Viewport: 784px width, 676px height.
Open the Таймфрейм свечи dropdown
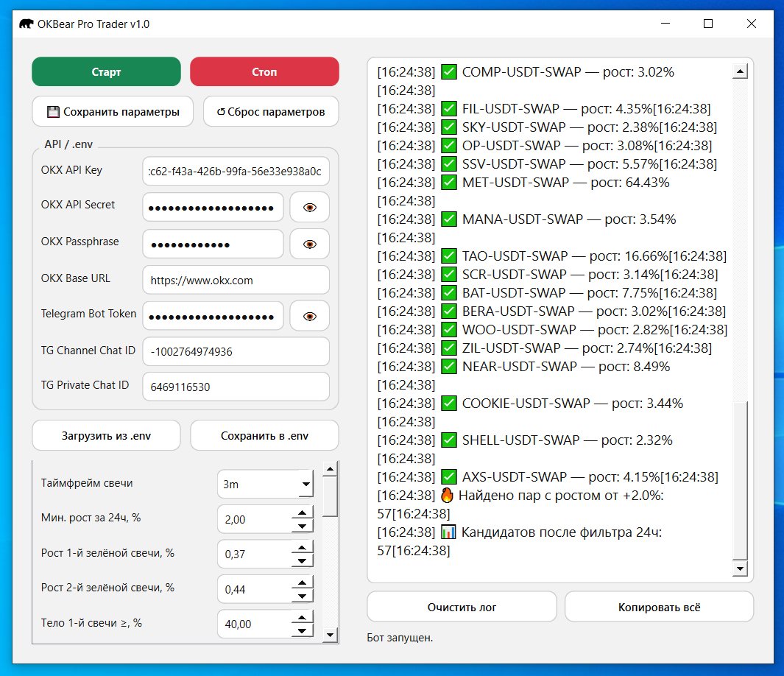pos(266,485)
